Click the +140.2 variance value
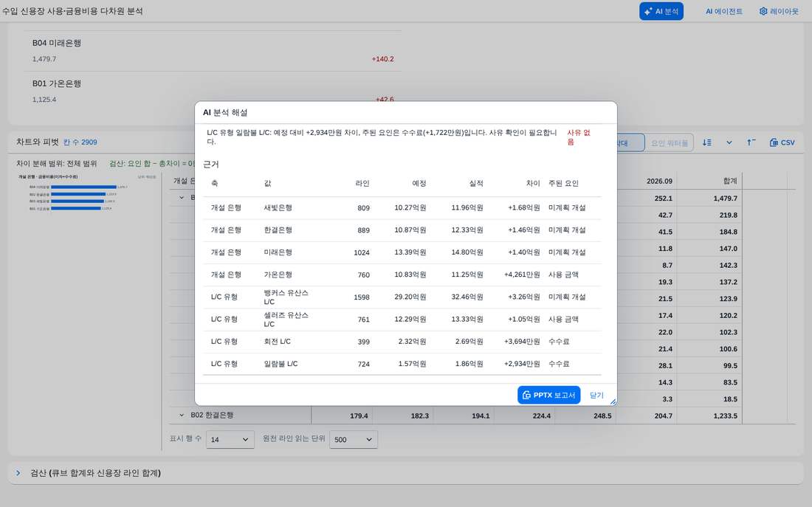Screen dimensions: 812x507 point(382,59)
